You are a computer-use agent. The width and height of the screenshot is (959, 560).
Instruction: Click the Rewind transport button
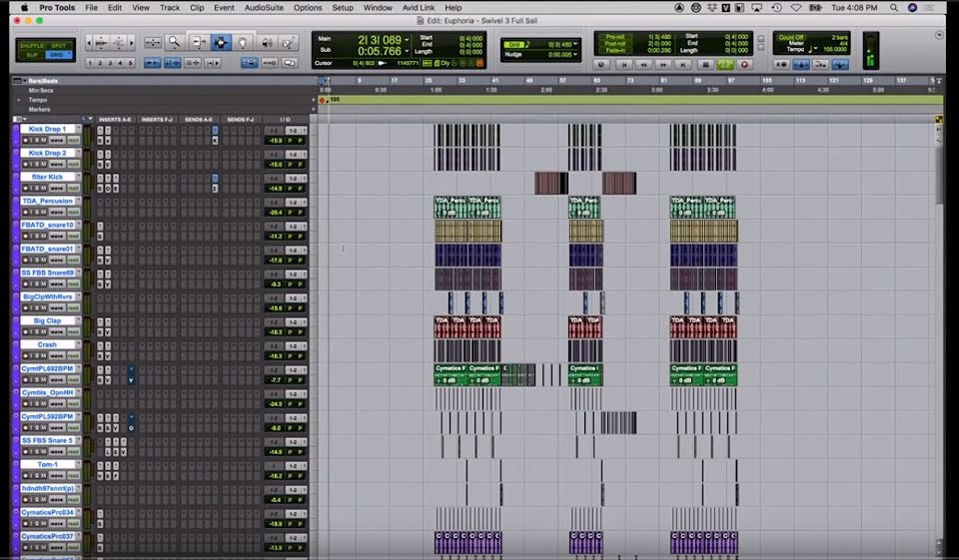pyautogui.click(x=643, y=64)
